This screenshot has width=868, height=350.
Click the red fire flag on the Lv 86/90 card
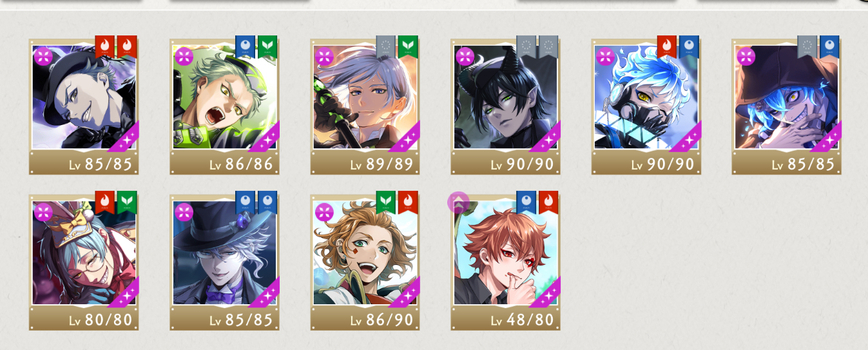(408, 202)
